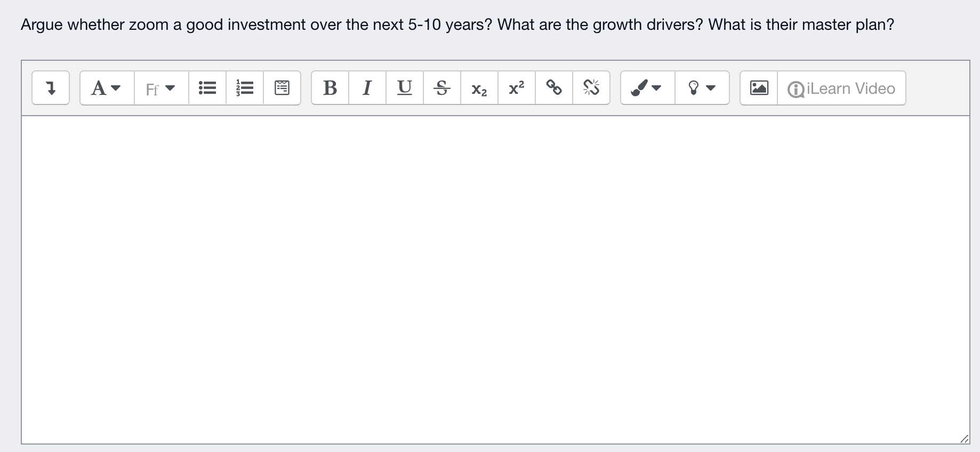Insert a numbered ordered list
Viewport: 980px width, 452px height.
click(x=245, y=88)
